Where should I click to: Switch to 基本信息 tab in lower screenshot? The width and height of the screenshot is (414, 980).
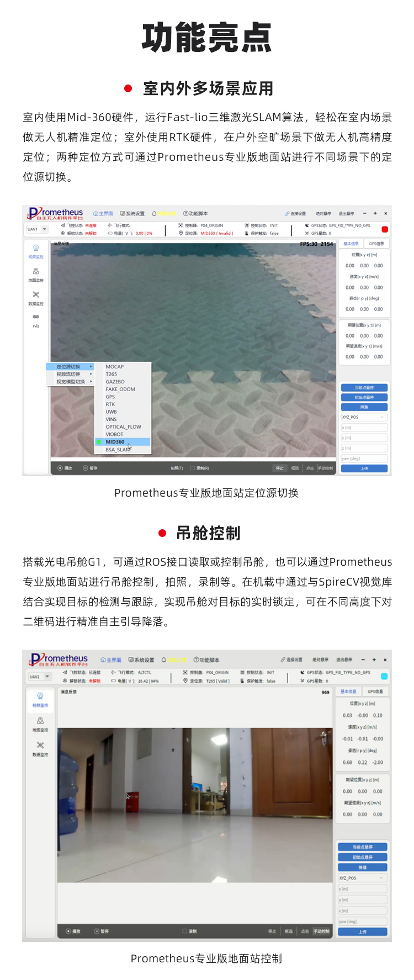click(348, 692)
